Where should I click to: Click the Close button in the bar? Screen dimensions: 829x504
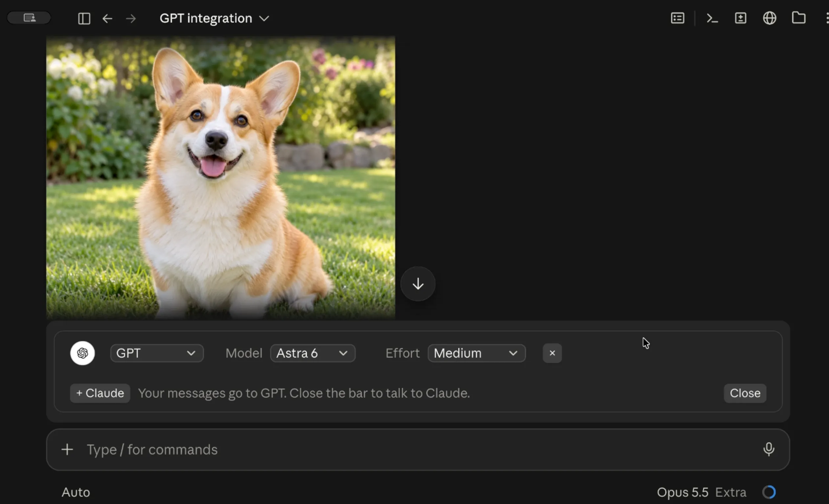[x=745, y=393]
